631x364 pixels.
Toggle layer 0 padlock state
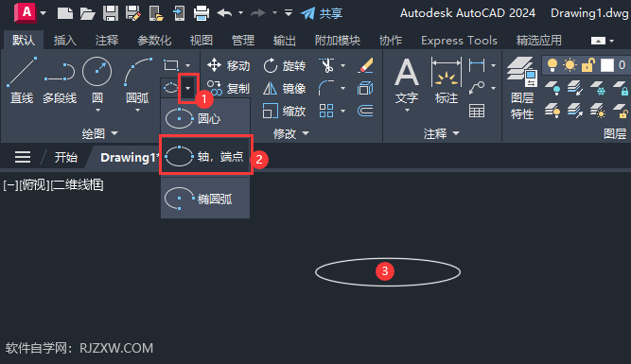(588, 64)
